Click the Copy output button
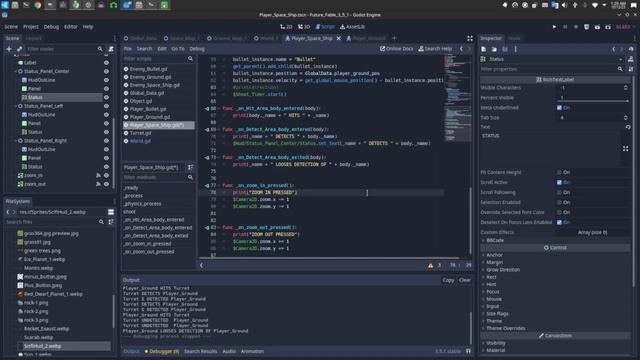640x360 pixels. coord(448,280)
